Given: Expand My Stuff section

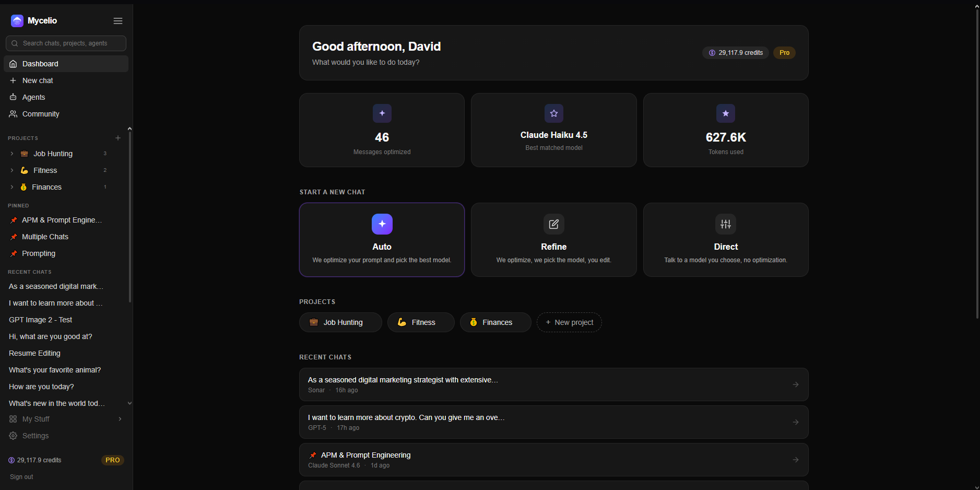Looking at the screenshot, I should (66, 419).
